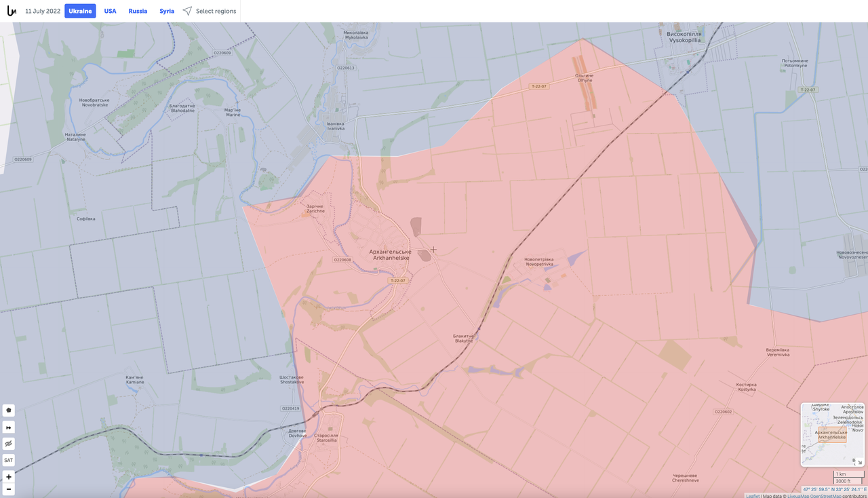This screenshot has width=868, height=498.
Task: Click the Liveuamap logo icon
Action: coord(12,12)
